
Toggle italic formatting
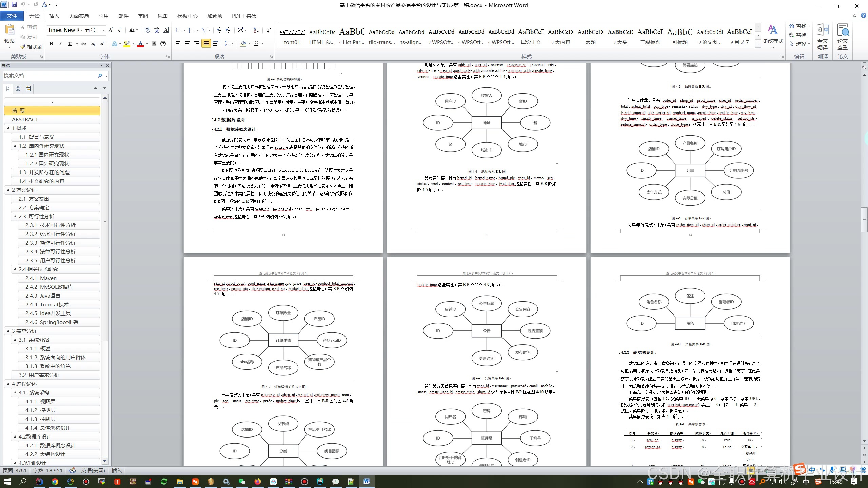tap(60, 44)
